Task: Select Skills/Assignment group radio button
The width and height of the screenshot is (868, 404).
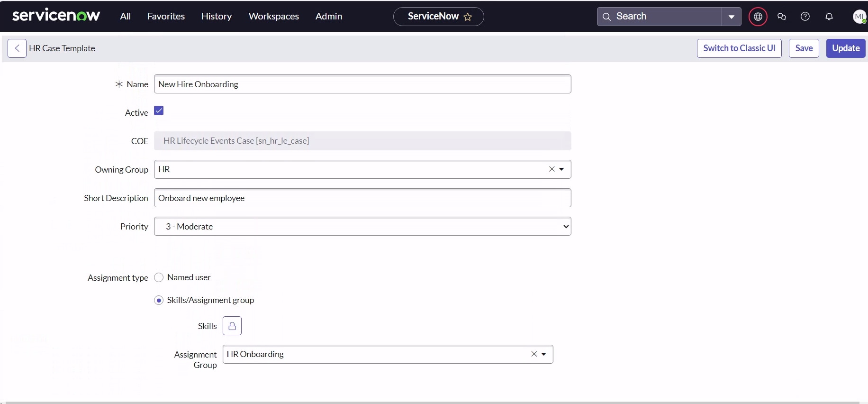Action: pyautogui.click(x=159, y=300)
